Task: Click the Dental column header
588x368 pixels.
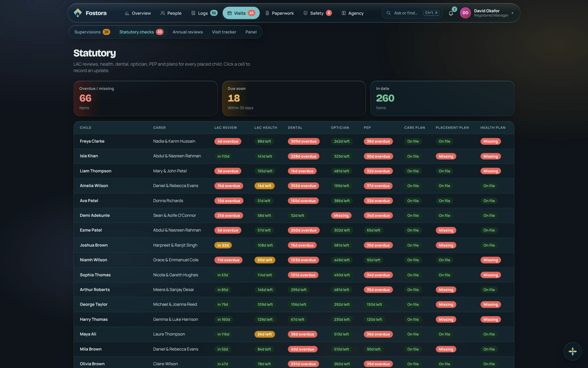Action: 295,128
